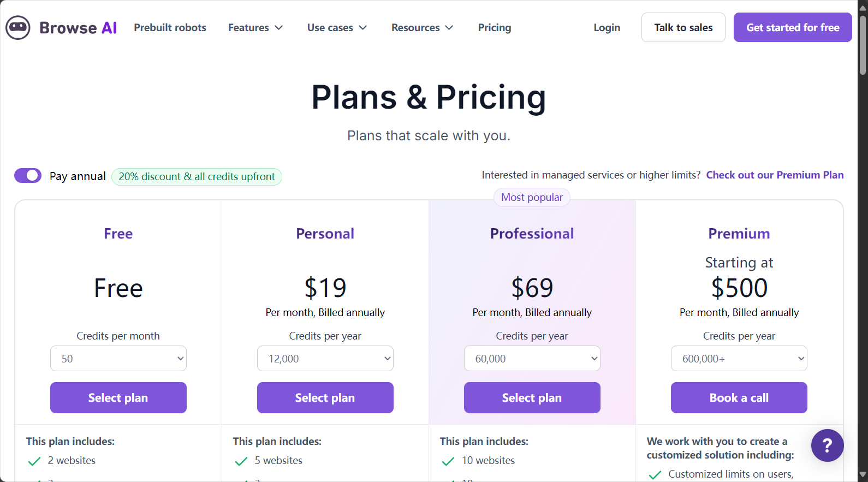Click the Browse AI robot logo icon
Screen dimensions: 868x482
(x=18, y=27)
